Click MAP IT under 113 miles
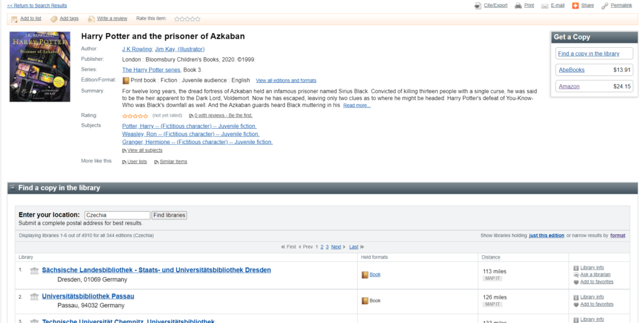The image size is (644, 323). pos(492,278)
